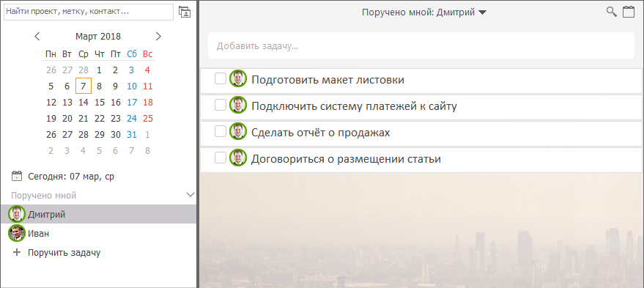Go to next month in calendar
Screen dimensions: 644x288
click(x=158, y=36)
